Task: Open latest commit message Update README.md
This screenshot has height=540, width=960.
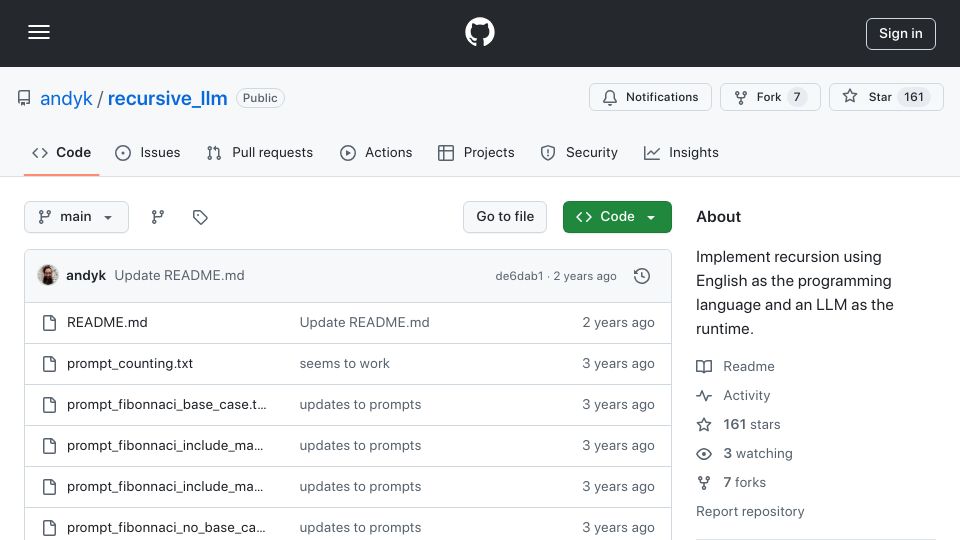Action: [179, 276]
